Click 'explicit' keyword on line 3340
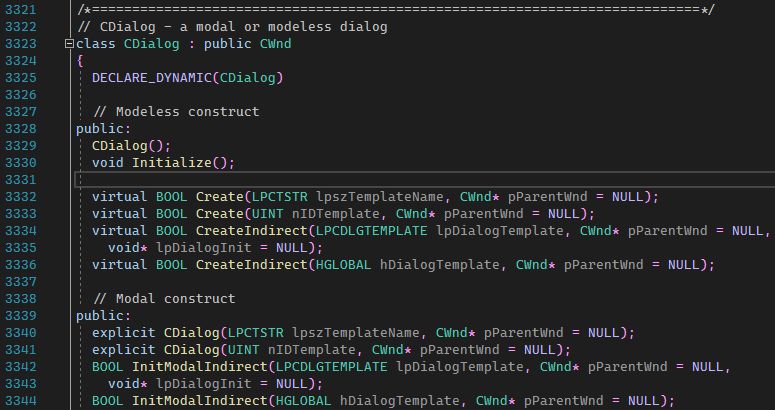Screen dimensions: 775x410 124,333
